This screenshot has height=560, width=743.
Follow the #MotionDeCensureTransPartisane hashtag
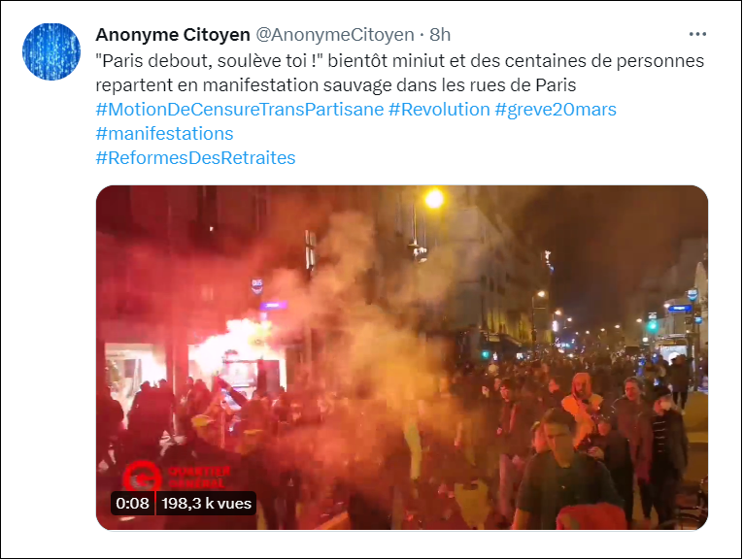(240, 110)
